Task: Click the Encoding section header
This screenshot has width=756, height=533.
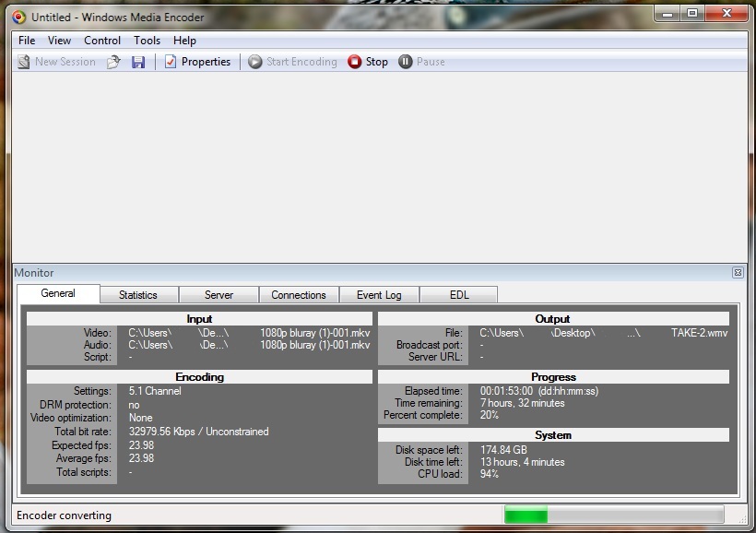Action: pos(200,377)
